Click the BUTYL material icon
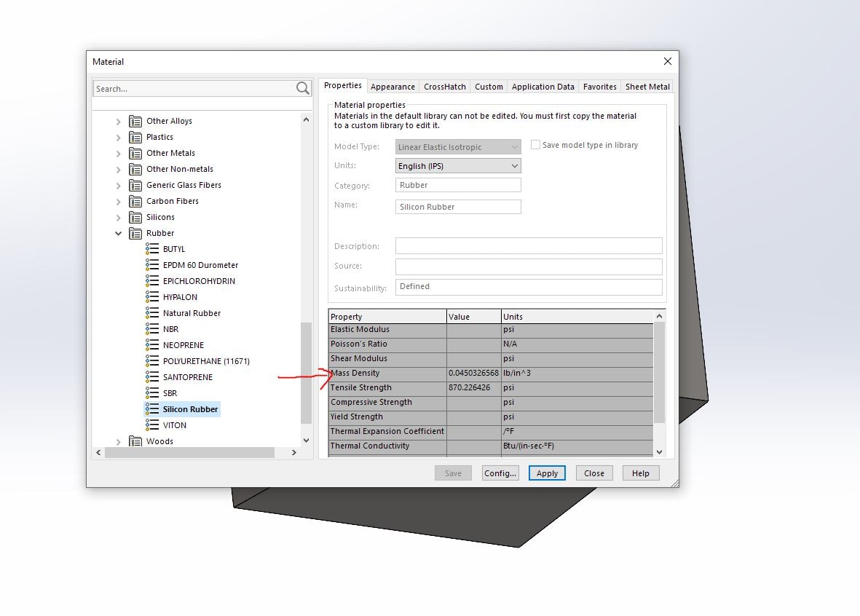Viewport: 860px width, 616px height. click(x=152, y=248)
